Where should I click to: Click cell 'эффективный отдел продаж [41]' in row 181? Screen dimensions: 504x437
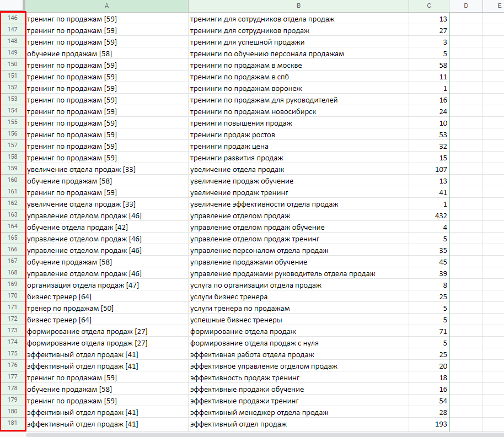click(x=107, y=424)
